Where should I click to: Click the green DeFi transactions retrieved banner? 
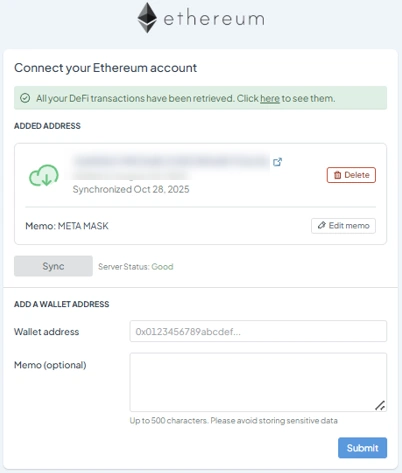click(x=200, y=98)
